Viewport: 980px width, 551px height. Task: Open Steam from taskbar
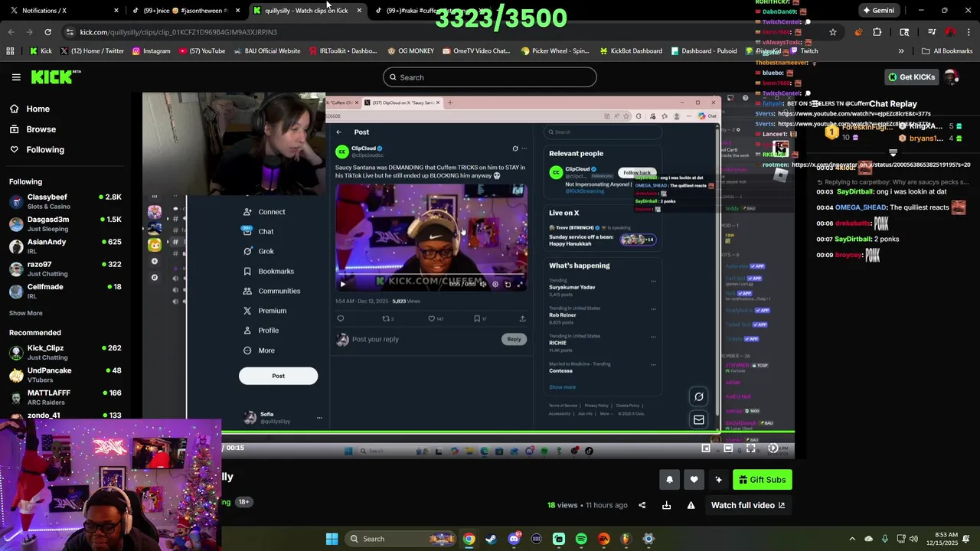[491, 539]
